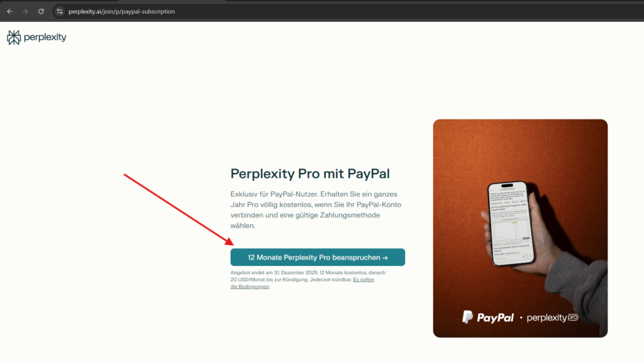This screenshot has width=644, height=362.
Task: Click the PayPal double-P symbol in the banner
Action: click(x=467, y=317)
